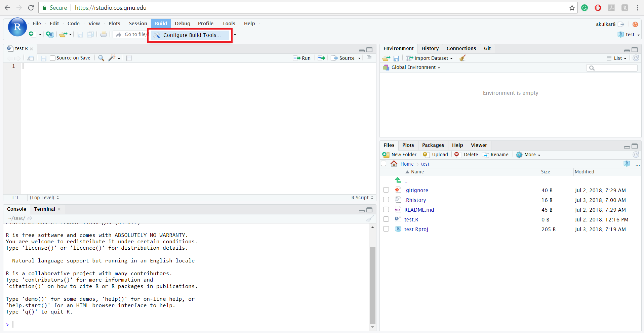Click the browser address bar URL

click(111, 8)
